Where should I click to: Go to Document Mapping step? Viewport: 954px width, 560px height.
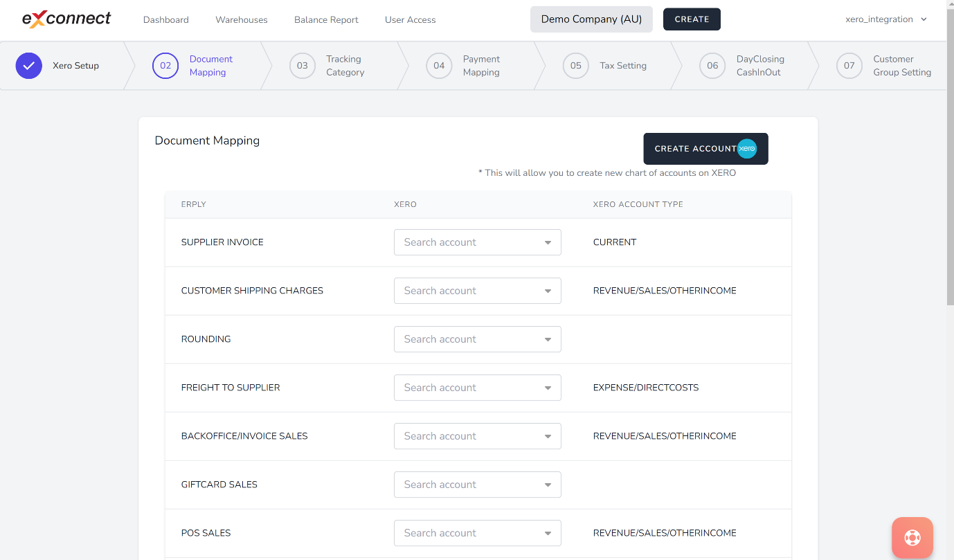click(x=211, y=66)
